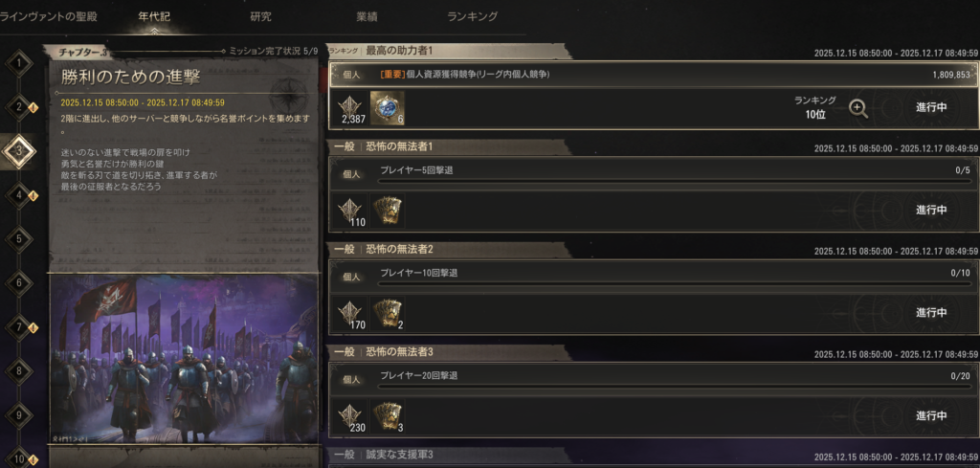Click the 2,387 honor points reward icon
The width and height of the screenshot is (980, 468).
(350, 107)
